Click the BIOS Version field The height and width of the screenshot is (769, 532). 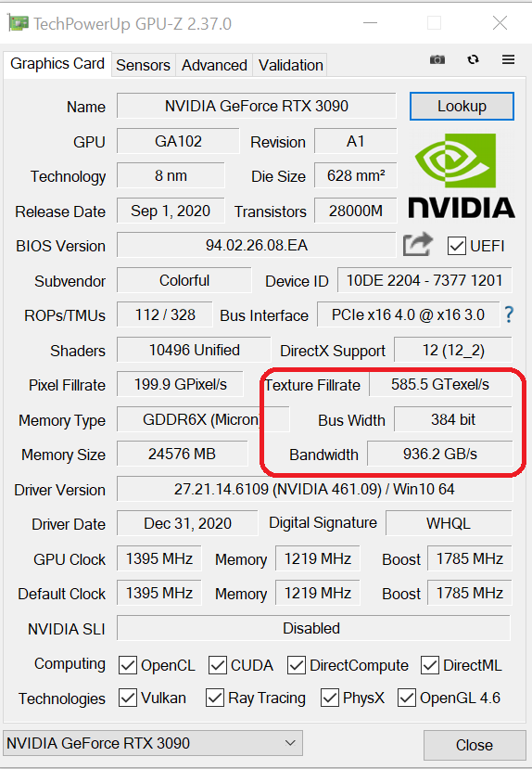point(256,245)
